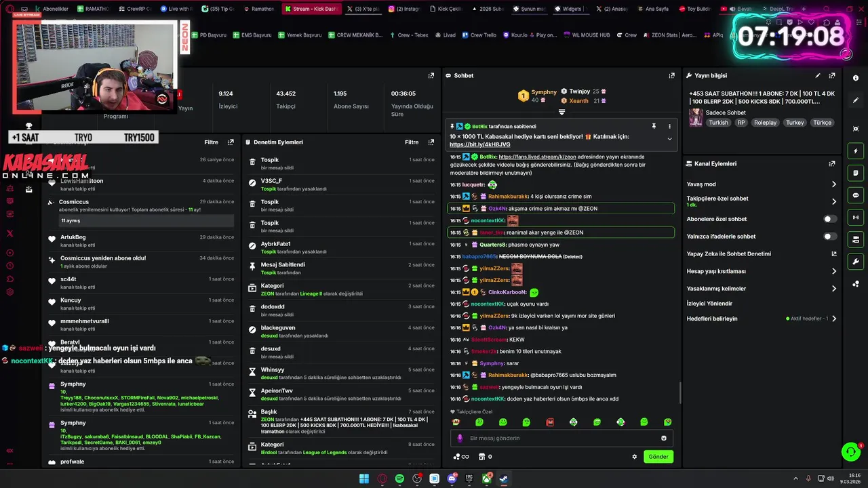Unpin the pinned BotRix message
Image resolution: width=868 pixels, height=488 pixels.
tap(654, 126)
